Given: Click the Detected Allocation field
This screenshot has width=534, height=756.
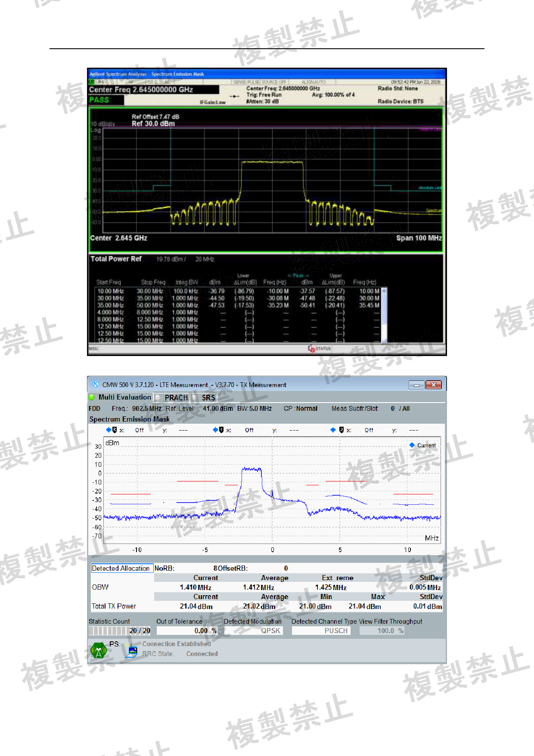Looking at the screenshot, I should (x=122, y=569).
